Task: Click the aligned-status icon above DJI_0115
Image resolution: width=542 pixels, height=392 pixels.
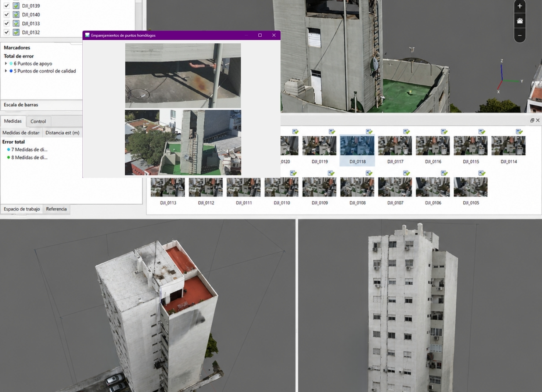Action: point(482,132)
